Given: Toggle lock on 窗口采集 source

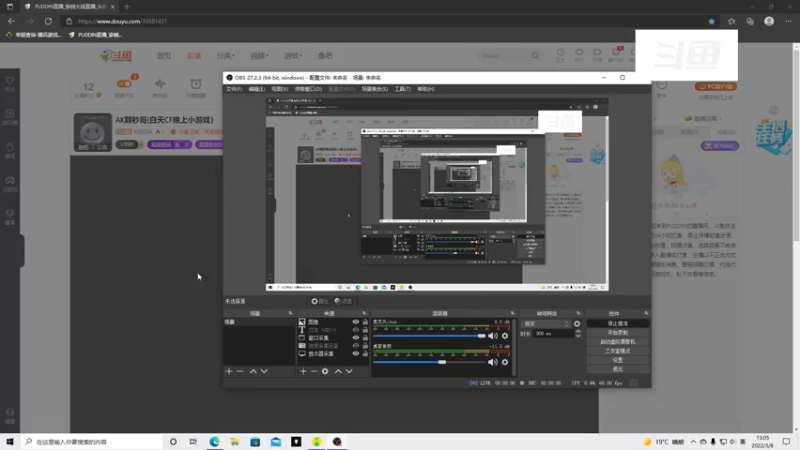Looking at the screenshot, I should coord(365,338).
